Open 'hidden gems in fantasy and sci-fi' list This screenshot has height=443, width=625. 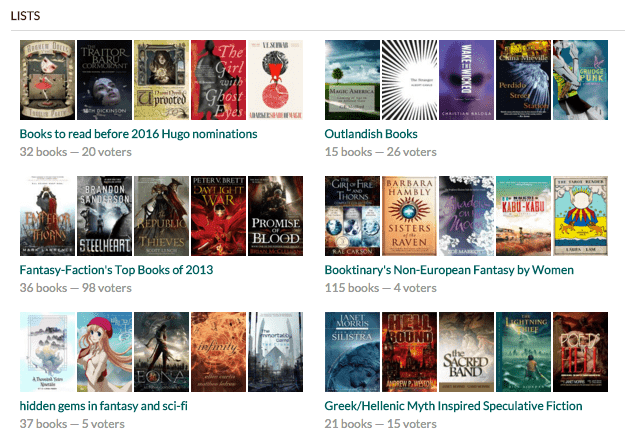coord(104,406)
